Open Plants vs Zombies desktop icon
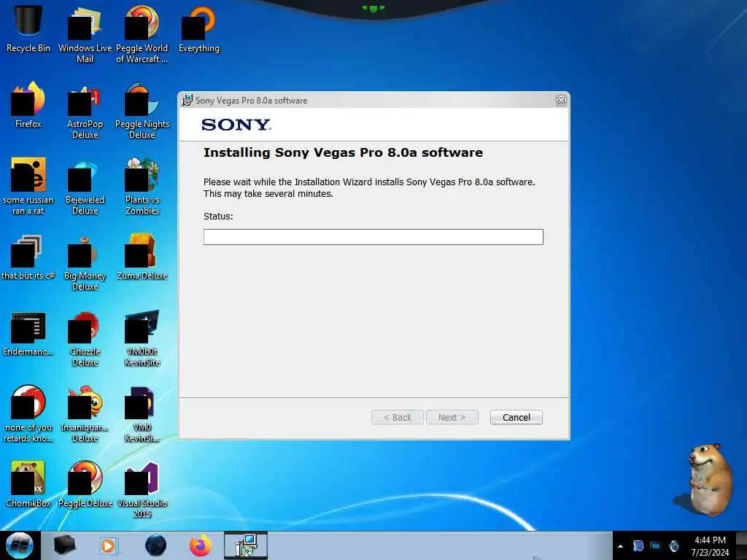Screen dimensions: 747x560 [x=142, y=186]
